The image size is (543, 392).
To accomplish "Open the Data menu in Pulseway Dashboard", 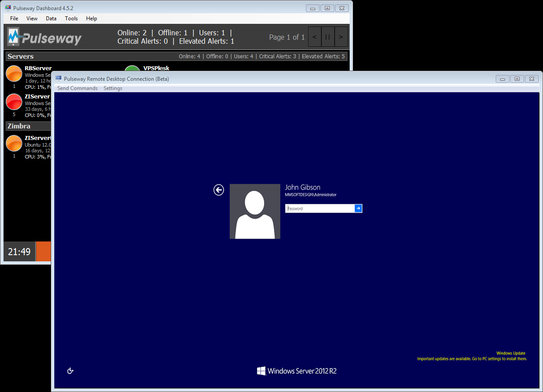I will pyautogui.click(x=51, y=19).
